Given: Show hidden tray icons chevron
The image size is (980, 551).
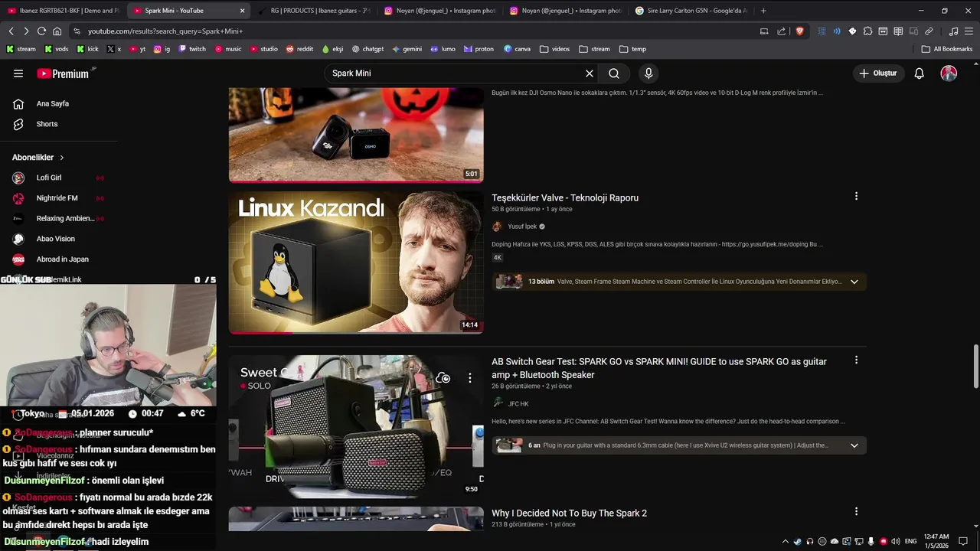Looking at the screenshot, I should click(x=786, y=541).
